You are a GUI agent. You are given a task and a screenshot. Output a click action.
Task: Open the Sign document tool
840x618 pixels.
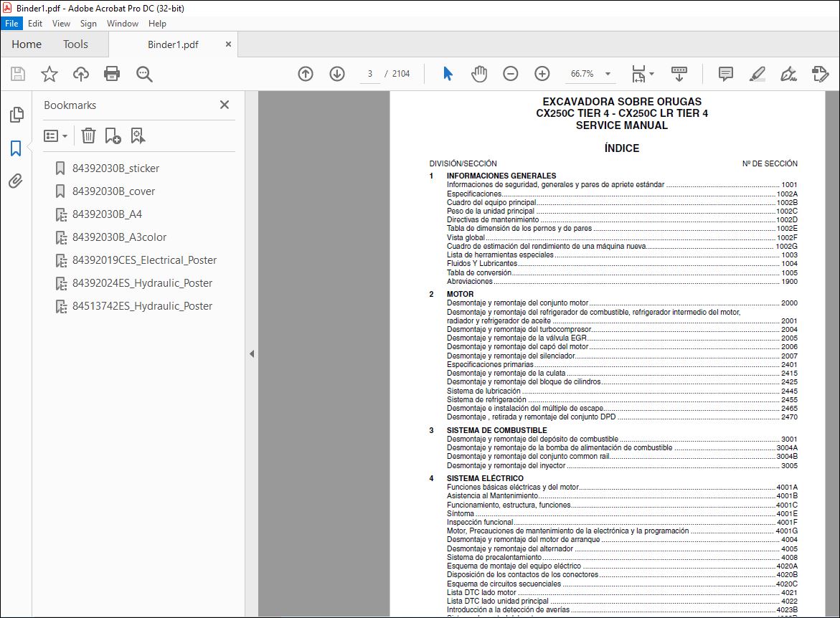pos(788,74)
